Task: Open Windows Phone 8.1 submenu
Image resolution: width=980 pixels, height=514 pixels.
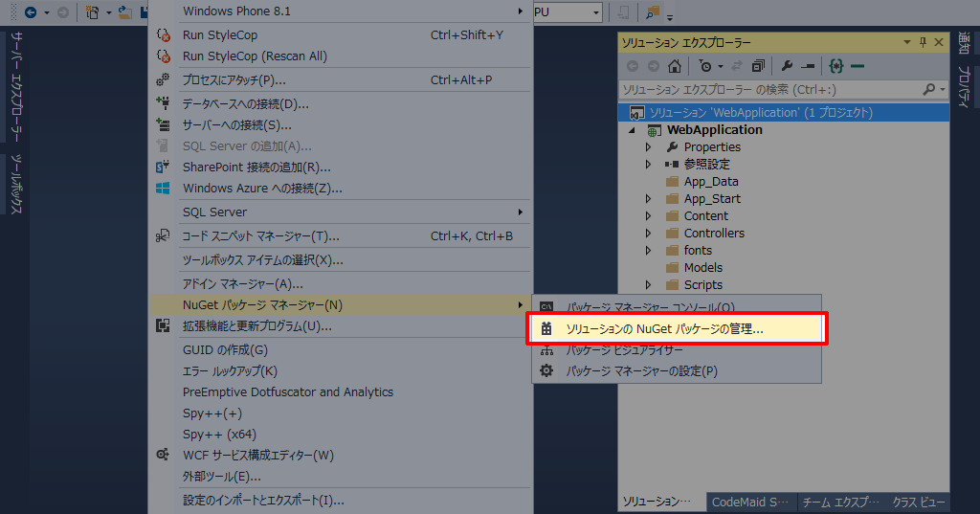Action: [340, 11]
